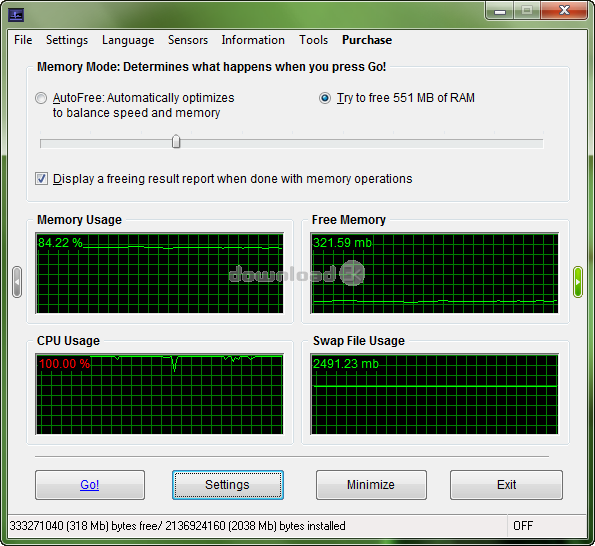Click the Go! button
The image size is (595, 546).
[90, 485]
